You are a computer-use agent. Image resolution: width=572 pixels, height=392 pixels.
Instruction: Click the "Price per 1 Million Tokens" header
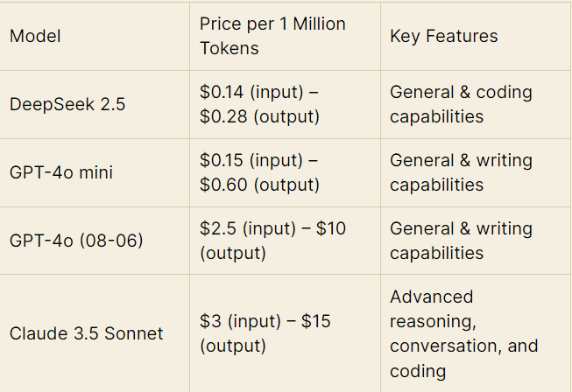(272, 36)
